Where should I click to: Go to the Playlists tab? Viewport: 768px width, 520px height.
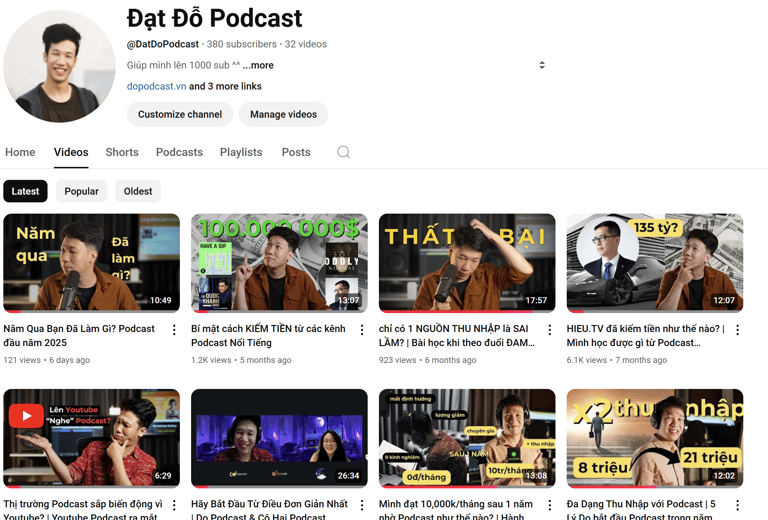pyautogui.click(x=241, y=152)
